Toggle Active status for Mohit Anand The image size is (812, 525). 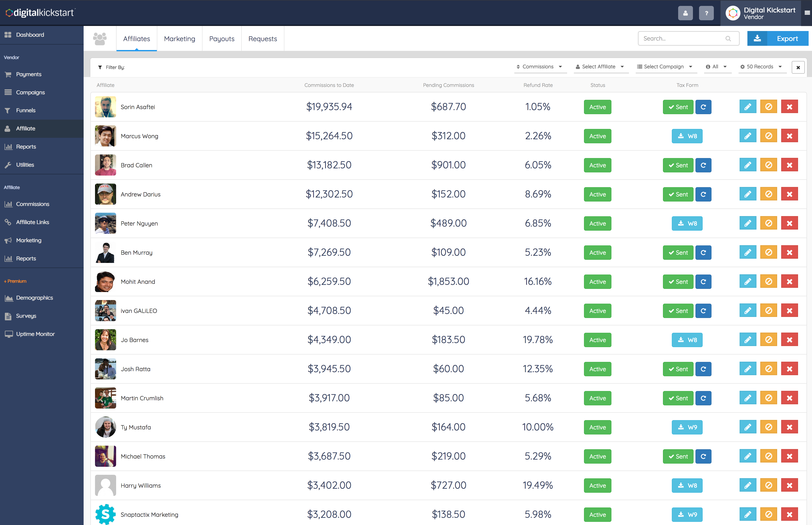[597, 281]
